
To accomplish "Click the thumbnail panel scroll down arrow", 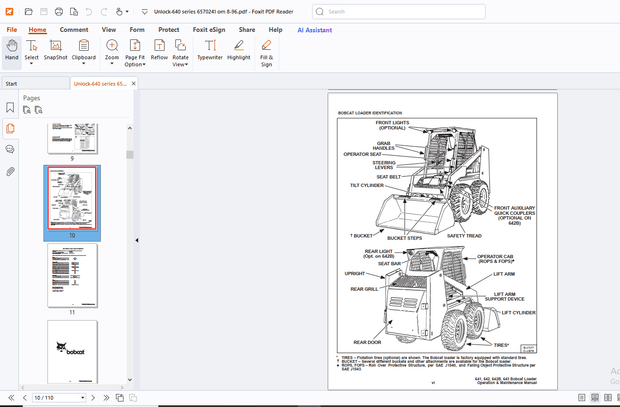I will click(x=130, y=379).
